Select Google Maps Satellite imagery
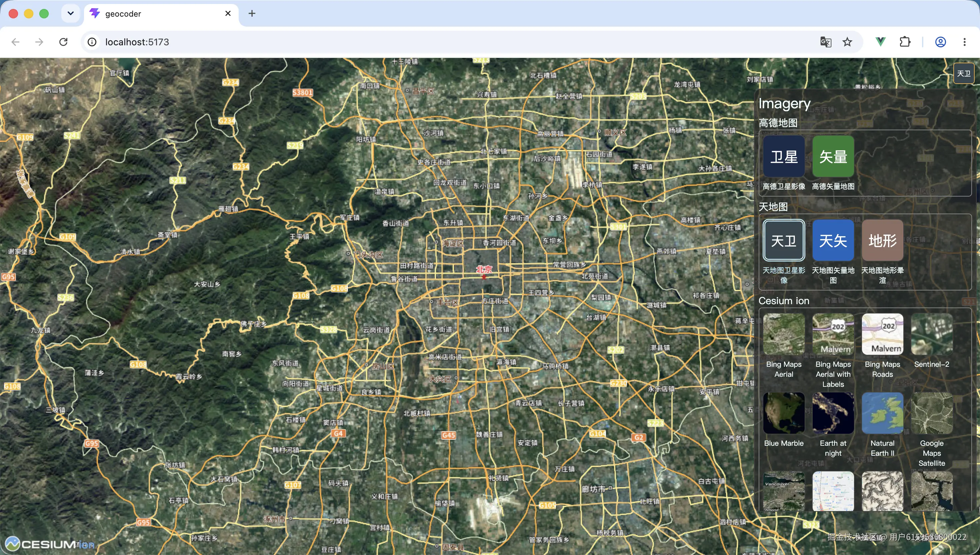Viewport: 980px width, 555px height. 932,413
